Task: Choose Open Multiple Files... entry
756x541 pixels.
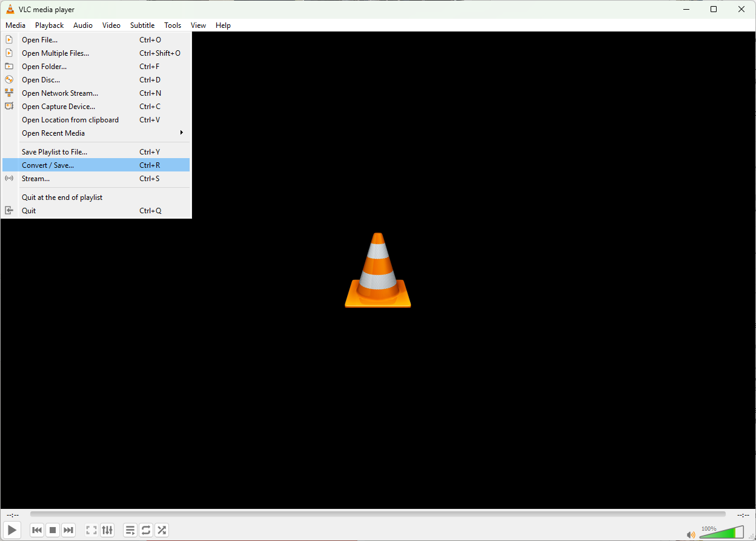Action: pos(96,53)
